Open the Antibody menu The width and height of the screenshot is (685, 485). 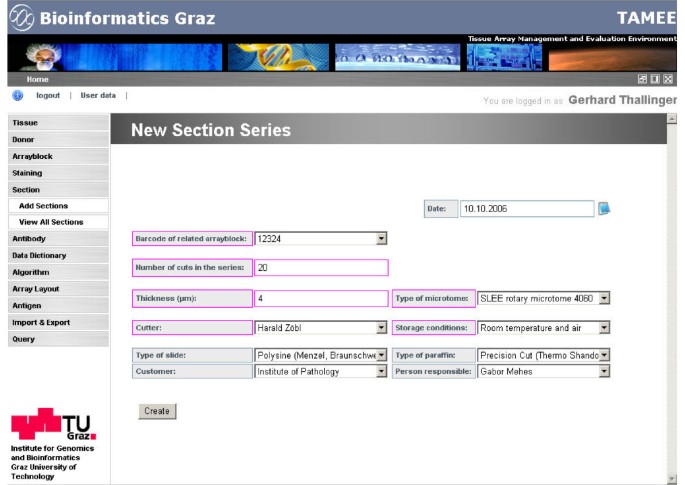(x=58, y=239)
